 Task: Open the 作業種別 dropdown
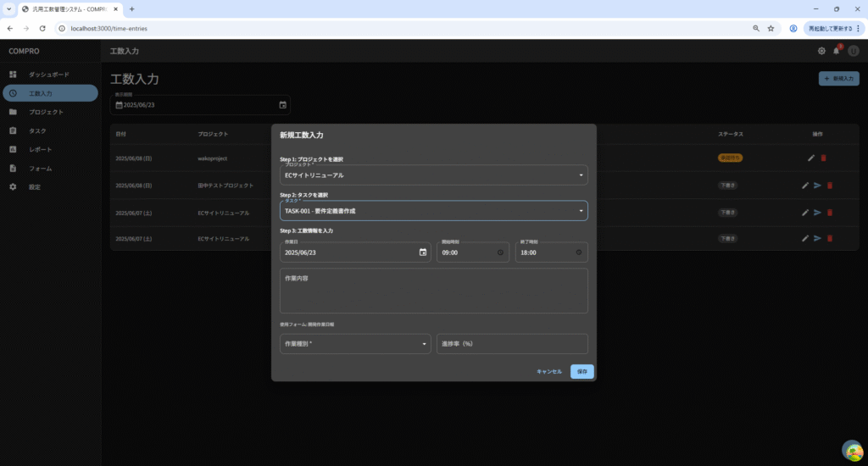(x=355, y=344)
